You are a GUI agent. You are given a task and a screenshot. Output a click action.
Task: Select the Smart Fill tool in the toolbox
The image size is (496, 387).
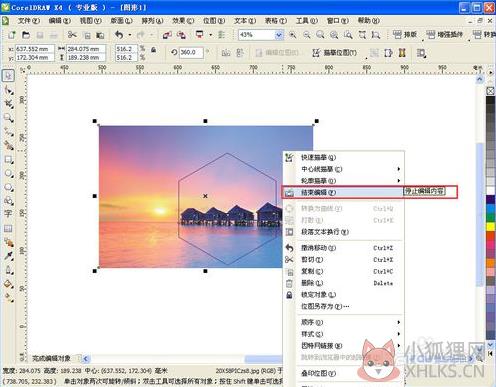click(8, 145)
